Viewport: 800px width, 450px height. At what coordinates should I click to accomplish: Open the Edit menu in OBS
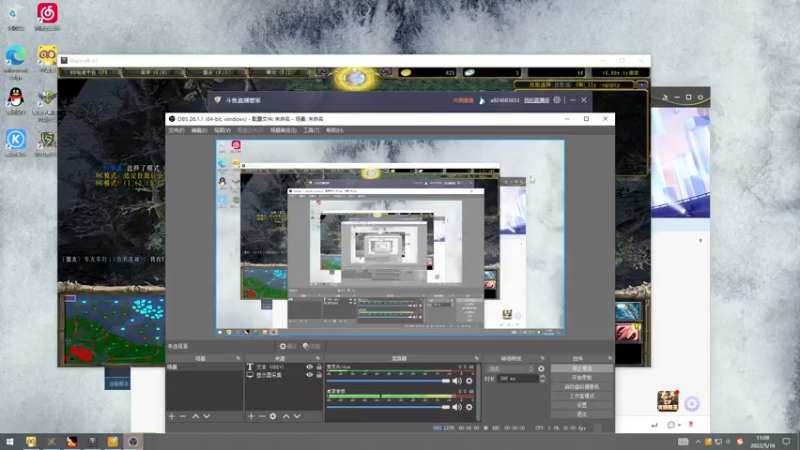pos(199,131)
